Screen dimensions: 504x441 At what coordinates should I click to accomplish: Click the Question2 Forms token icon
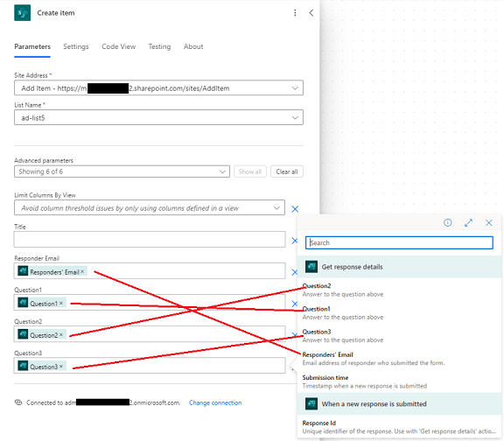tap(23, 334)
